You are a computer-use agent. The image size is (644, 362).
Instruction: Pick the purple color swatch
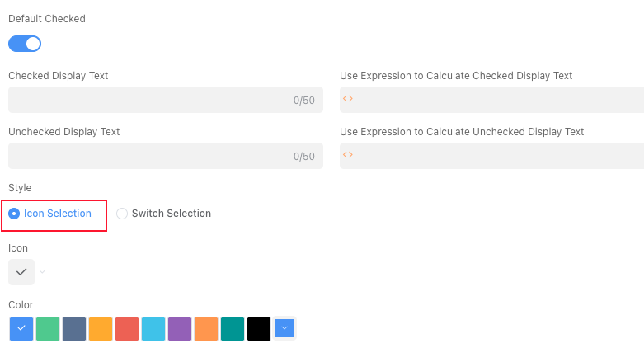180,328
